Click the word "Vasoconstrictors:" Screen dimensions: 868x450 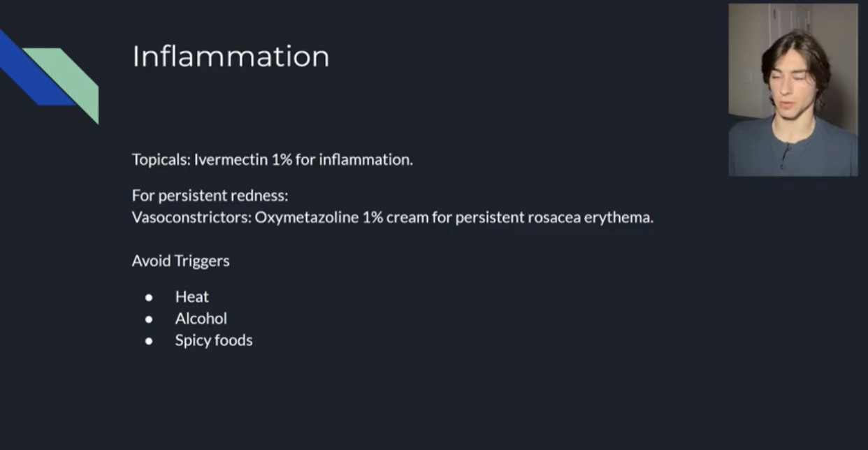tap(191, 217)
